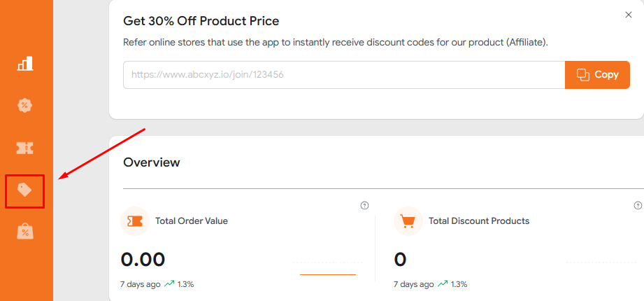Image resolution: width=644 pixels, height=301 pixels.
Task: Click the Total Discount Products cart icon
Action: coord(408,221)
